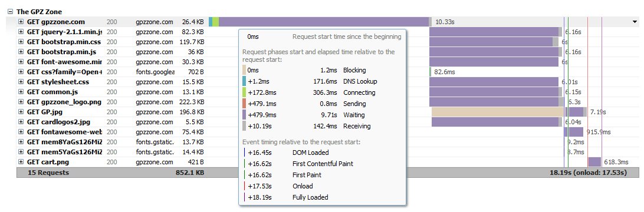This screenshot has height=212, width=644.
Task: Collapse The GPZ Zone page group
Action: click(x=11, y=12)
